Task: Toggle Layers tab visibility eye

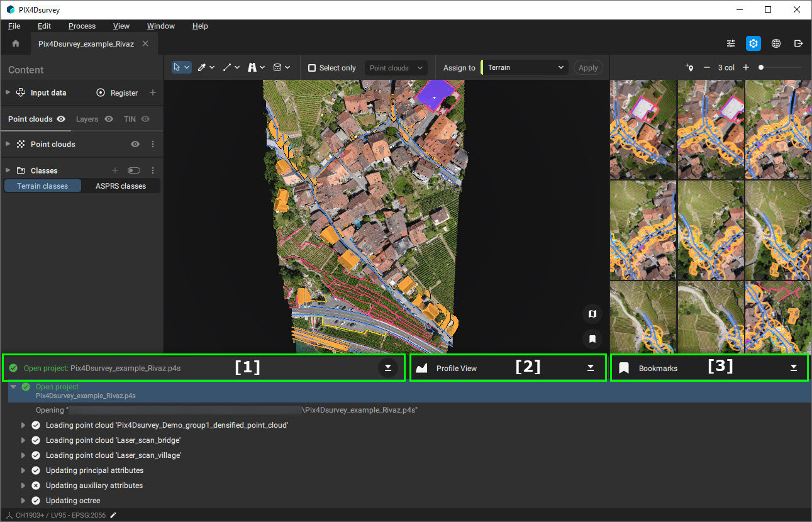Action: tap(109, 119)
